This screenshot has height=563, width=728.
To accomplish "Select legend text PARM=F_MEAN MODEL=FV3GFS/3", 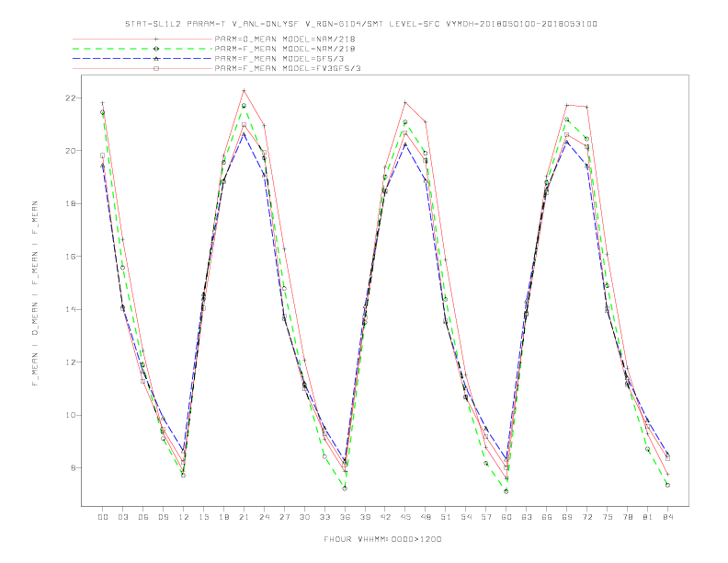I will (288, 68).
